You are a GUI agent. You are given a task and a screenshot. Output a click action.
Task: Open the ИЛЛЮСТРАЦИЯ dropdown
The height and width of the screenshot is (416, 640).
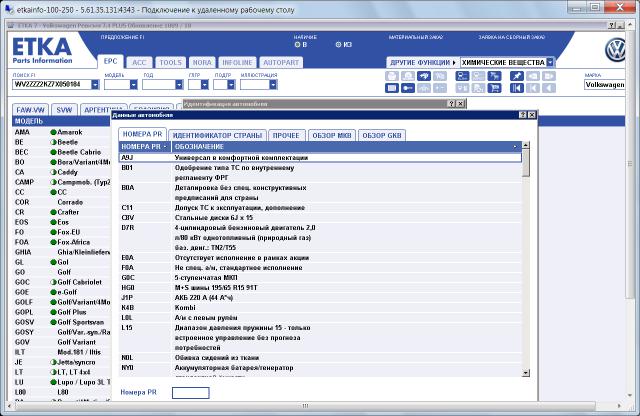pyautogui.click(x=273, y=85)
